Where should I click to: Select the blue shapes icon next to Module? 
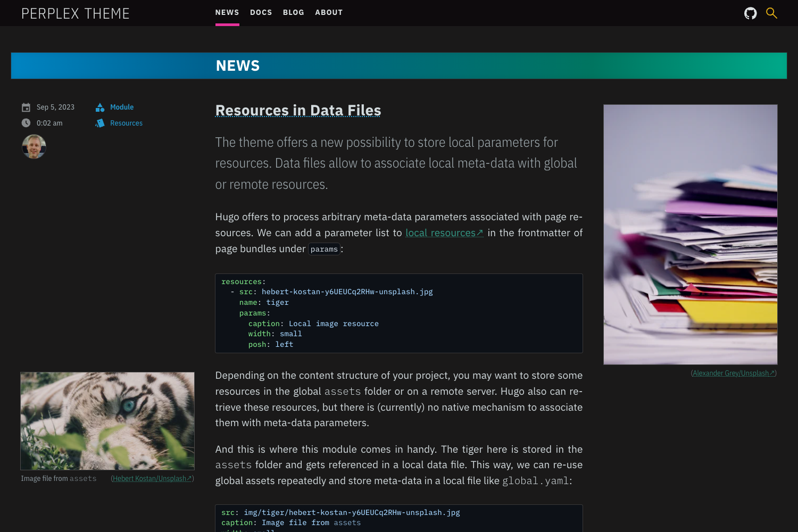point(99,107)
